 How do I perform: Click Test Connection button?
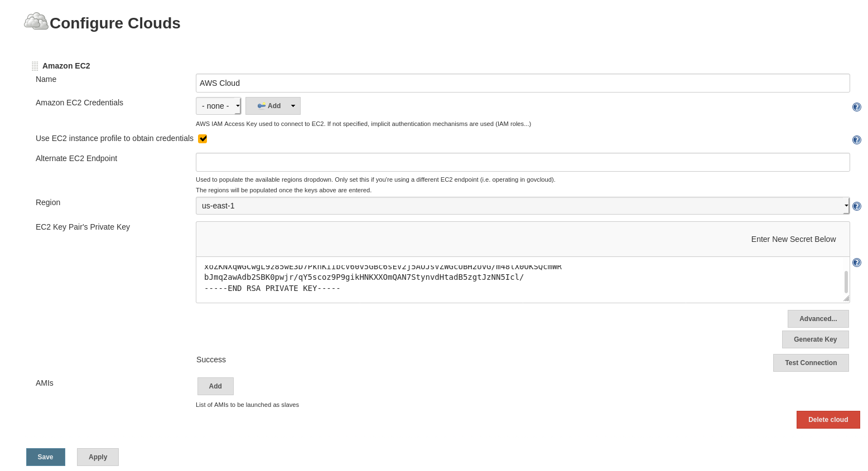(x=811, y=363)
